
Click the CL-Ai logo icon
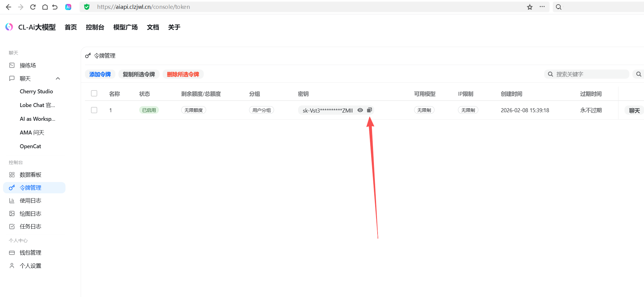[x=9, y=27]
